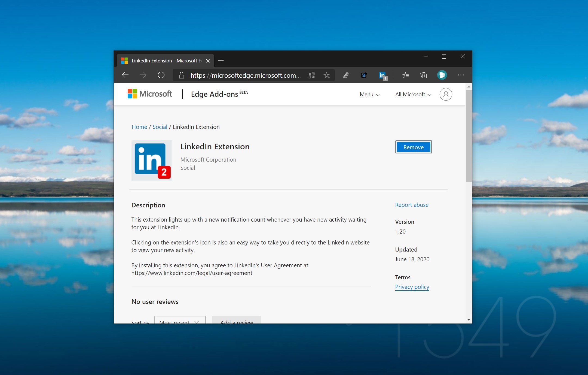The image size is (588, 375).
Task: Open a new browser tab
Action: (x=221, y=61)
